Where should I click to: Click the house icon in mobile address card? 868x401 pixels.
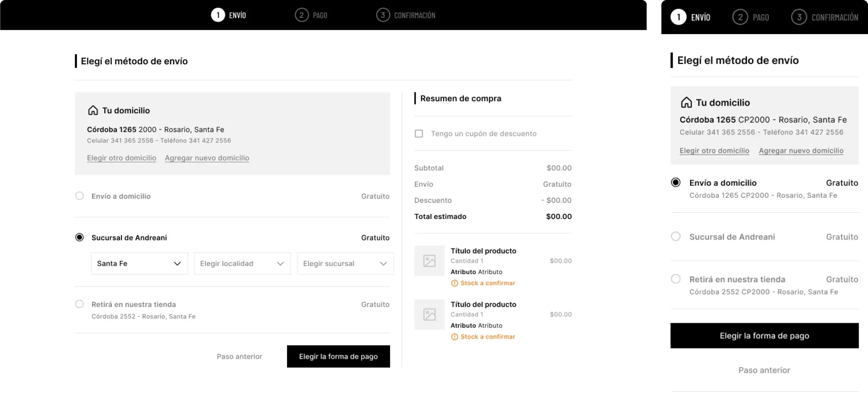pos(686,102)
